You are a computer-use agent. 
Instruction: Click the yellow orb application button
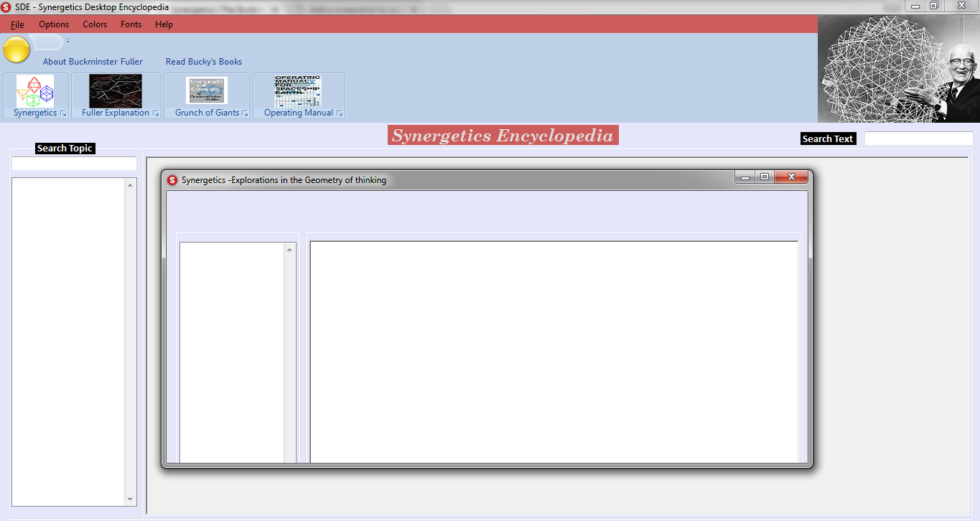(x=17, y=50)
